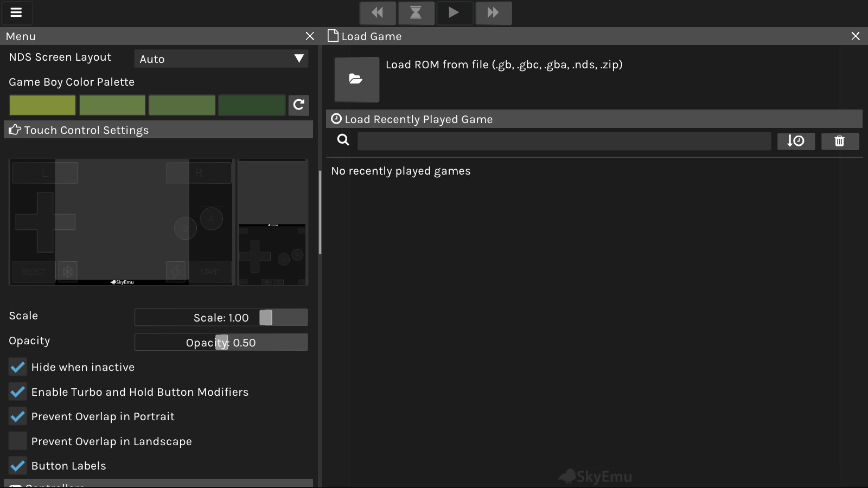Viewport: 868px width, 488px height.
Task: Click the "NDS Screen Layout" label
Action: pyautogui.click(x=60, y=57)
